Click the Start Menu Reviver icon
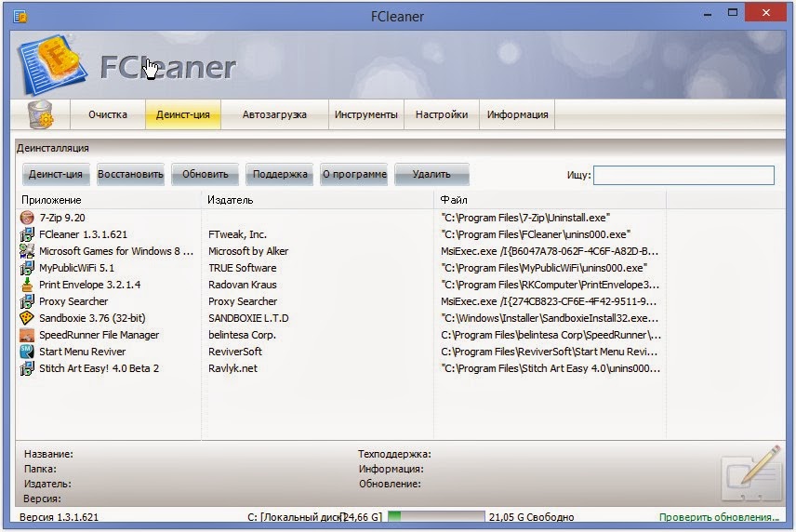Viewport: 796px width, 532px height. 27,352
